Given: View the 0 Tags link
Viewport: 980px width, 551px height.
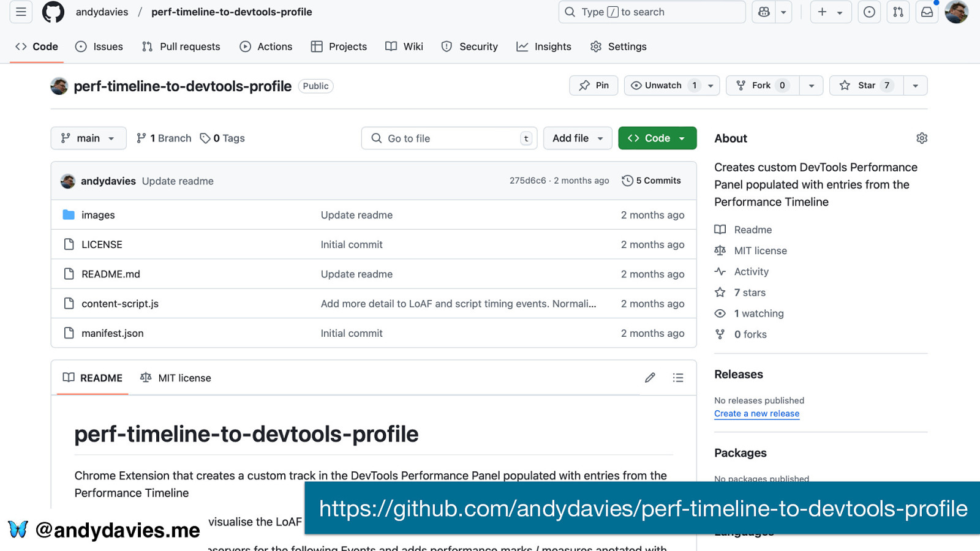Looking at the screenshot, I should click(222, 138).
